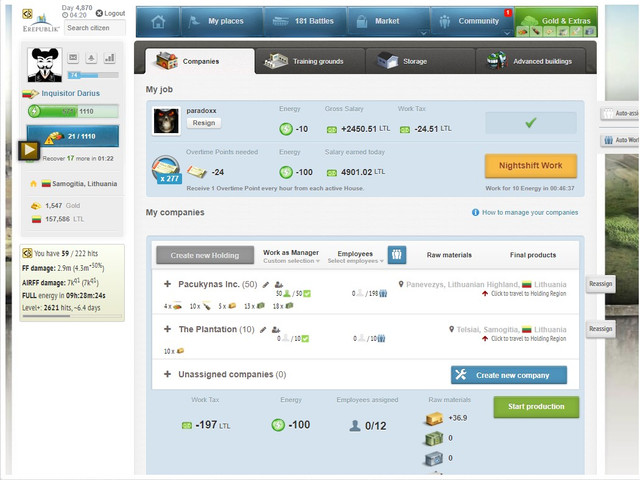640x480 pixels.
Task: Click the home icon next to Samogitia, Lithuania
Action: [33, 184]
